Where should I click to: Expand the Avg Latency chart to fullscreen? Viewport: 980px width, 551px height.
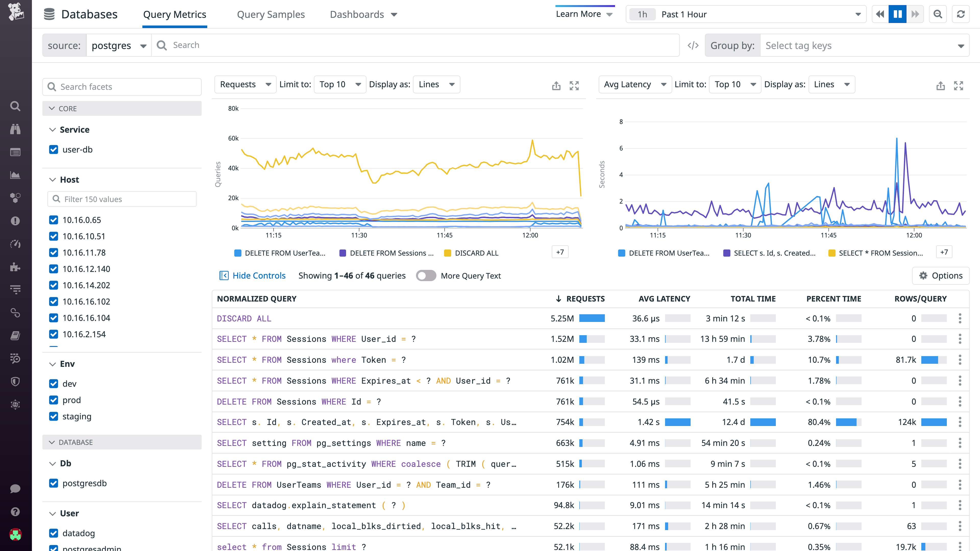point(959,85)
